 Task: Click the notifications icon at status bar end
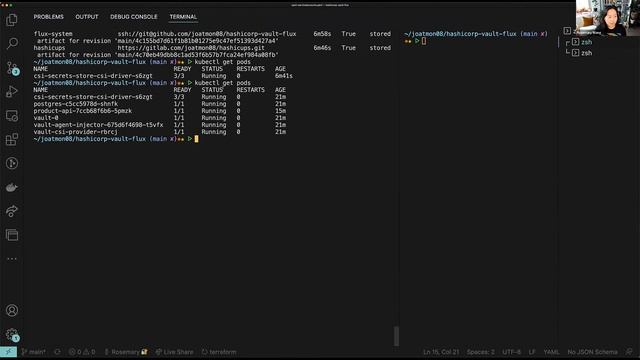point(629,352)
